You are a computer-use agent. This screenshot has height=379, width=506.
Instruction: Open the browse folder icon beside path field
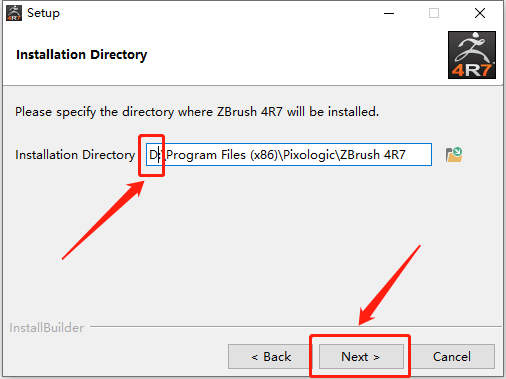click(x=454, y=155)
